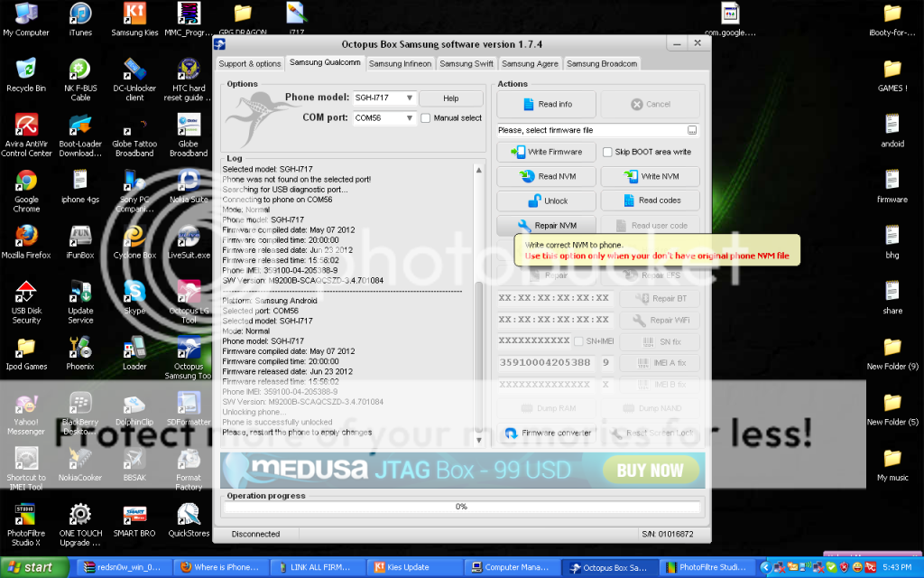Switch to LINK ALL FIRM taskbar item
924x578 pixels.
tap(319, 567)
